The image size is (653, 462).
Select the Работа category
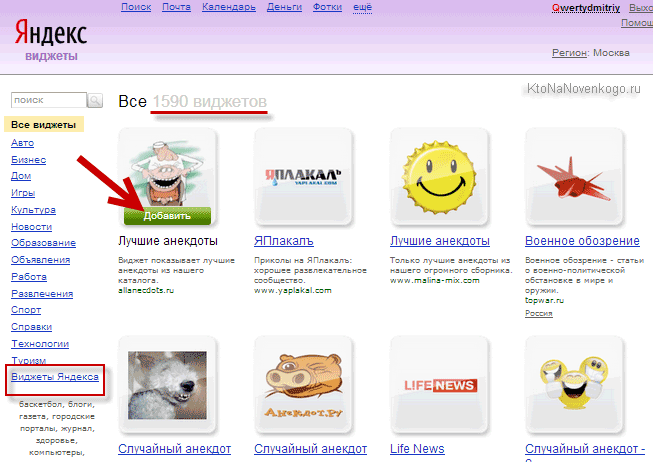29,277
